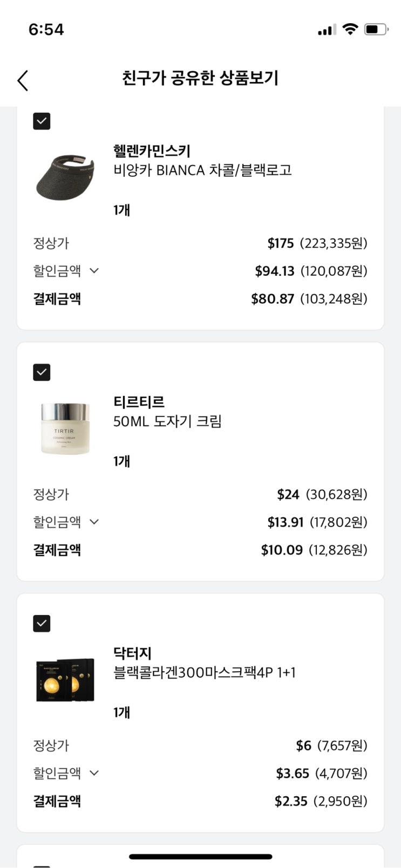Uncheck the Dr.G mask pack checkbox
Screen dimensions: 401x868
point(42,623)
